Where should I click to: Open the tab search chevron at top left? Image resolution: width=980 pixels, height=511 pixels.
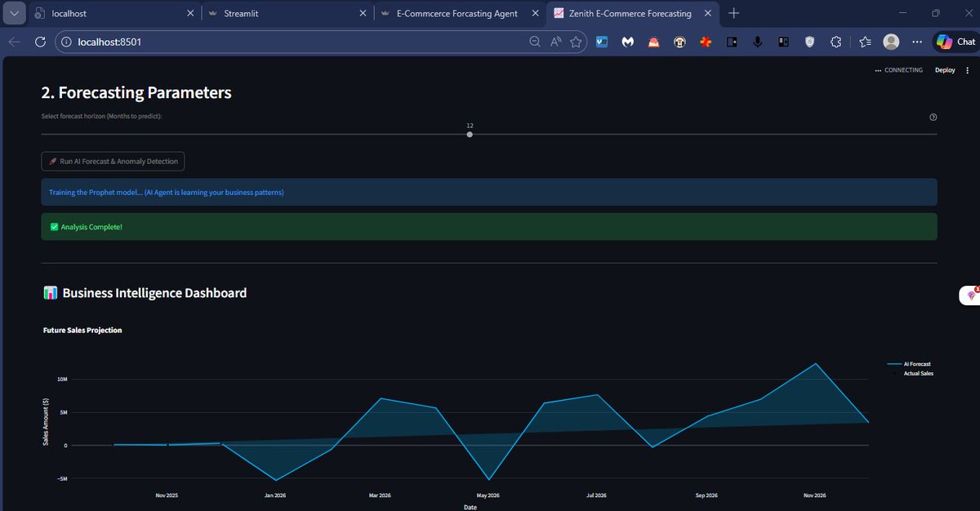click(x=14, y=13)
